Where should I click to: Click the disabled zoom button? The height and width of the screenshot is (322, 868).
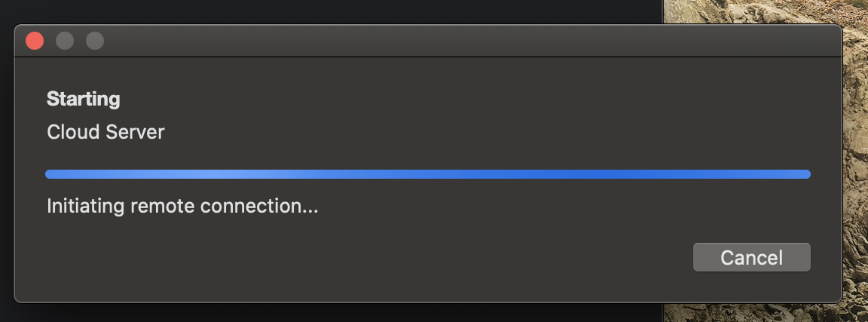[x=95, y=41]
